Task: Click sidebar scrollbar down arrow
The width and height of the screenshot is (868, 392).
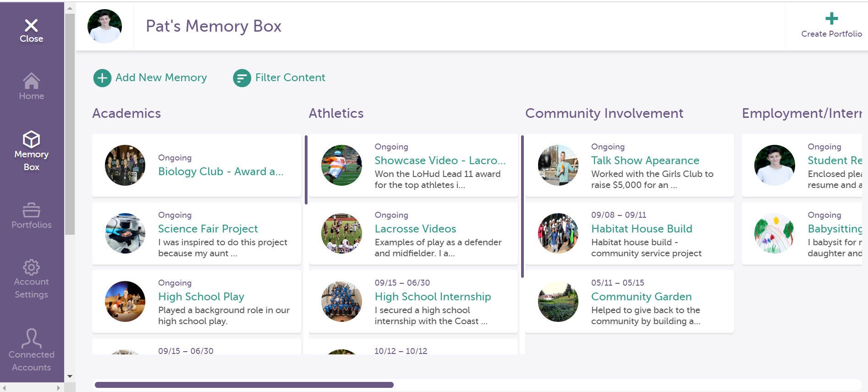Action: click(x=70, y=376)
